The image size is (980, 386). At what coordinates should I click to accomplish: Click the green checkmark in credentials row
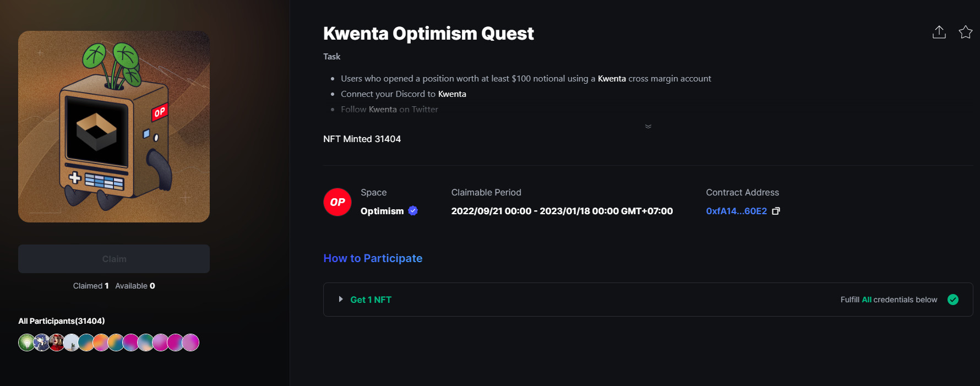coord(953,300)
